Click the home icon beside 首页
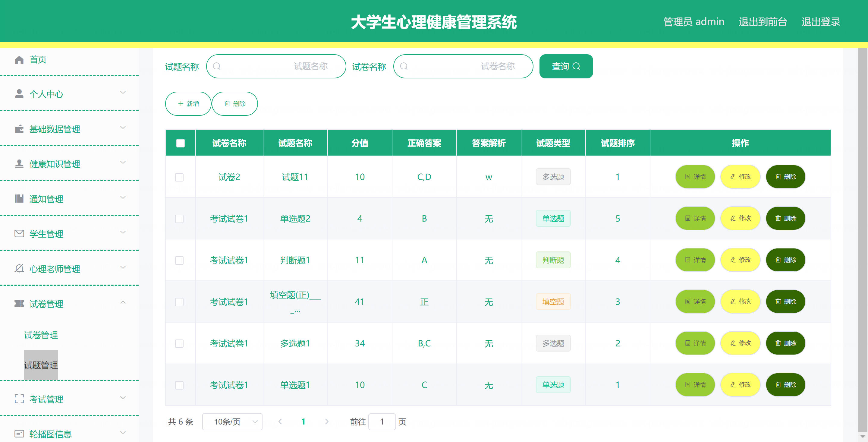 [19, 60]
